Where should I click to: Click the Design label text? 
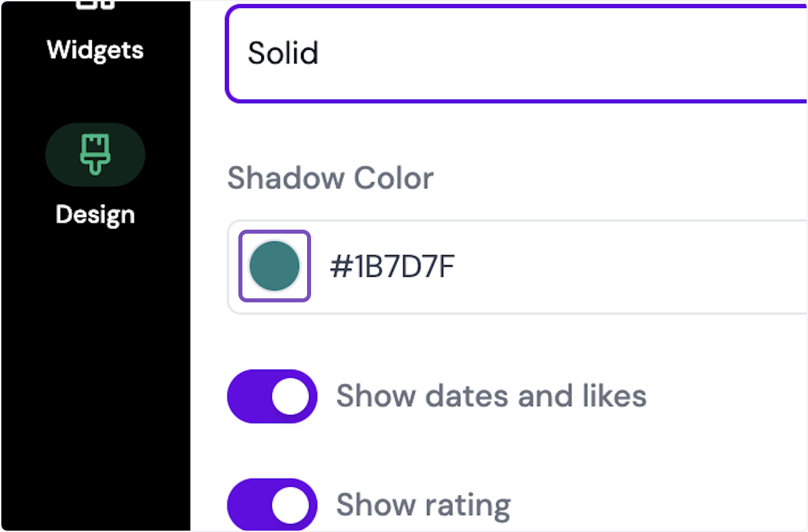pos(95,214)
